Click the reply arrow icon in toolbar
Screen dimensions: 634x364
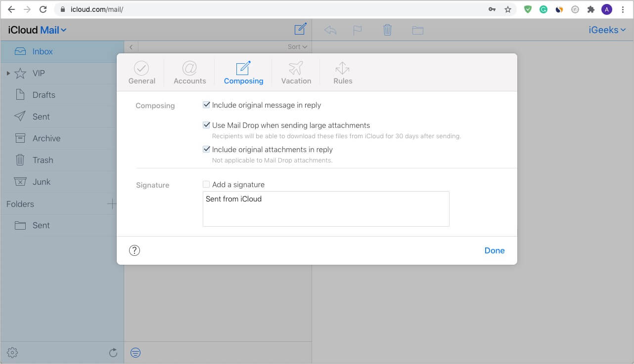pos(330,30)
